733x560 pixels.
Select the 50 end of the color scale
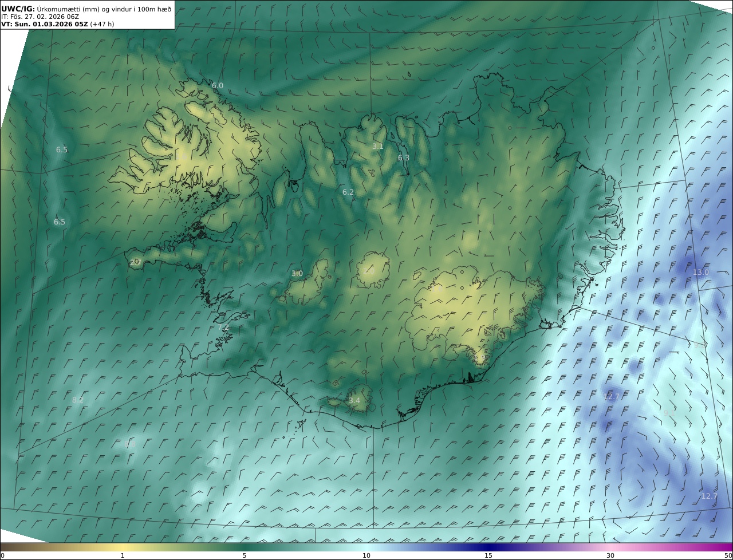click(x=728, y=555)
